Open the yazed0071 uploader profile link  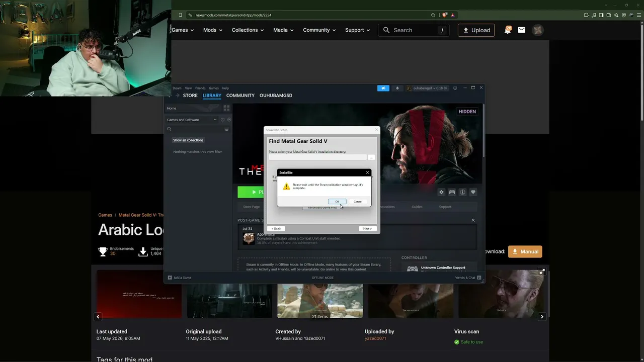click(375, 338)
